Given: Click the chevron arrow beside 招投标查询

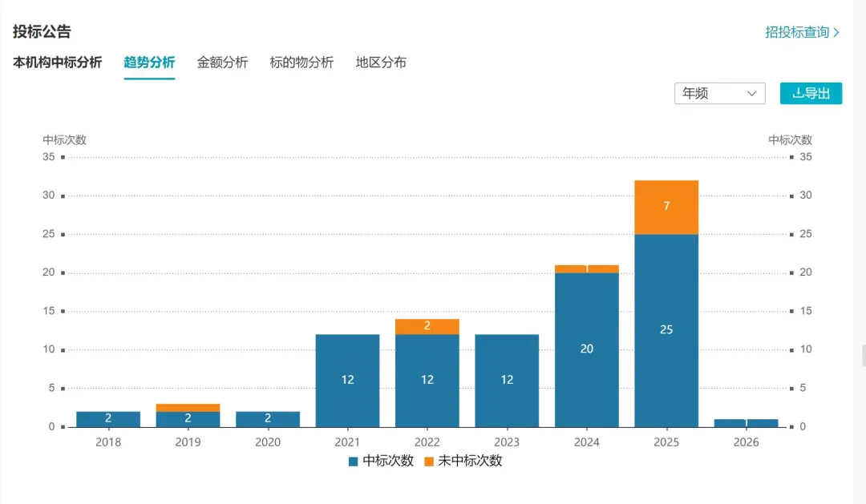Looking at the screenshot, I should click(x=836, y=33).
